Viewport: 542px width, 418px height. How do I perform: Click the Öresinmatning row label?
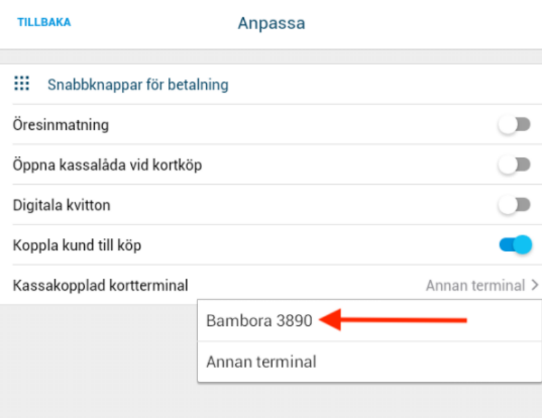61,125
